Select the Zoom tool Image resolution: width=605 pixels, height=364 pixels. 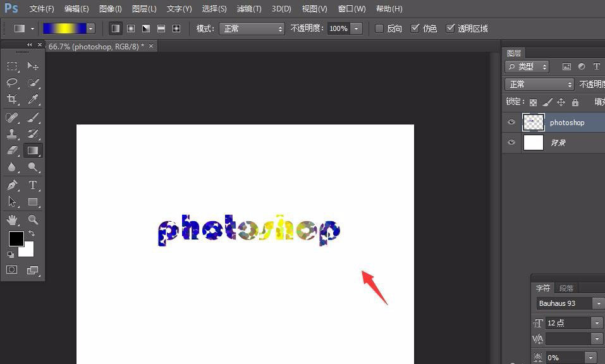pyautogui.click(x=33, y=220)
